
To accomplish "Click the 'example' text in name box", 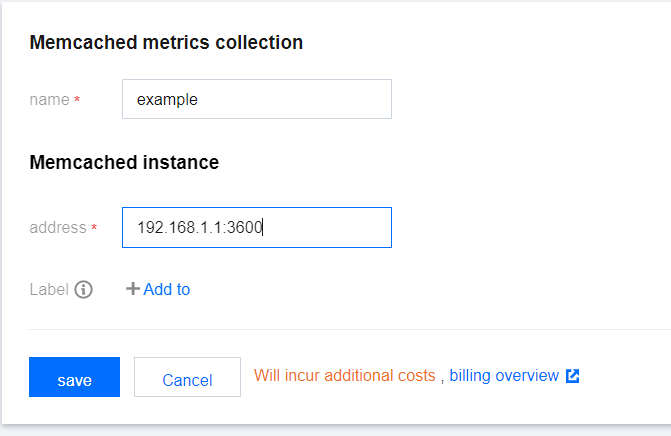I will (x=167, y=100).
